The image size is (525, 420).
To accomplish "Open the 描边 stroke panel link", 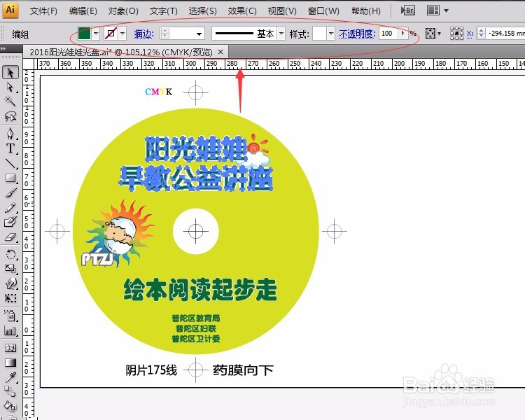I will click(144, 34).
